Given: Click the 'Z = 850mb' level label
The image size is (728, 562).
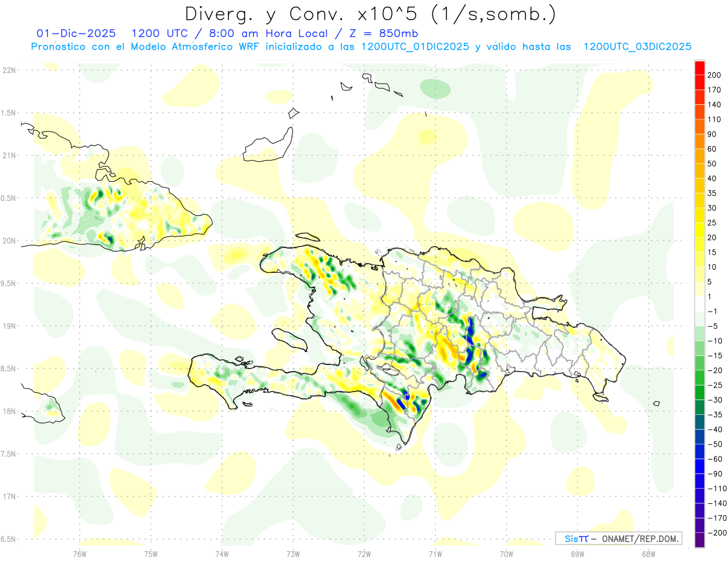Looking at the screenshot, I should (x=385, y=33).
